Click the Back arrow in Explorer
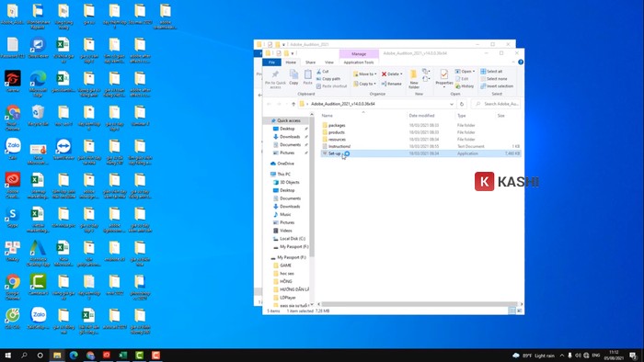This screenshot has height=362, width=644. 269,104
